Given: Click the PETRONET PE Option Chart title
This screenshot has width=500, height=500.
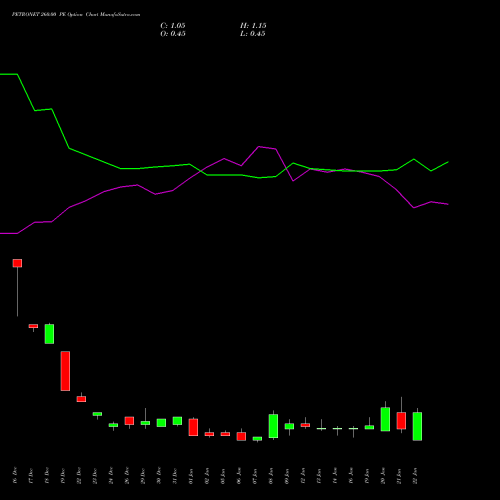Looking at the screenshot, I should point(76,15).
